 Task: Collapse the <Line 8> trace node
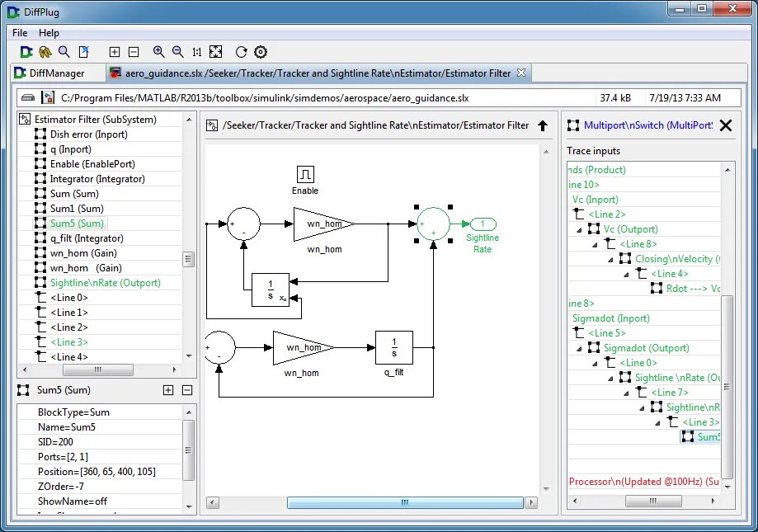click(595, 245)
